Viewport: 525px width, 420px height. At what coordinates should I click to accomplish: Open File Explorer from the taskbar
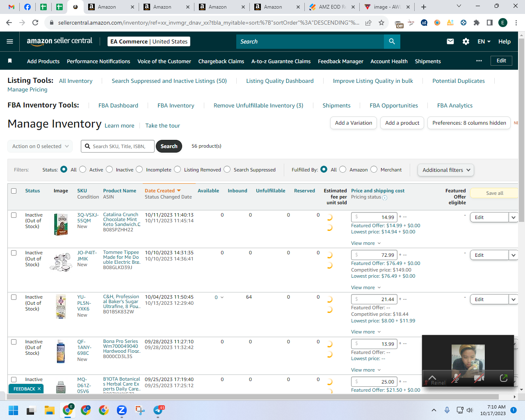pyautogui.click(x=50, y=410)
